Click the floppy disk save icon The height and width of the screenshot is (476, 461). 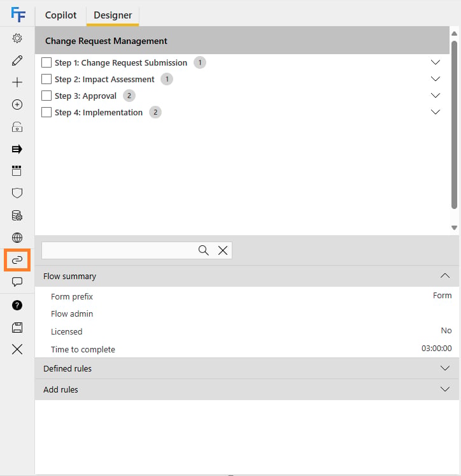tap(17, 328)
